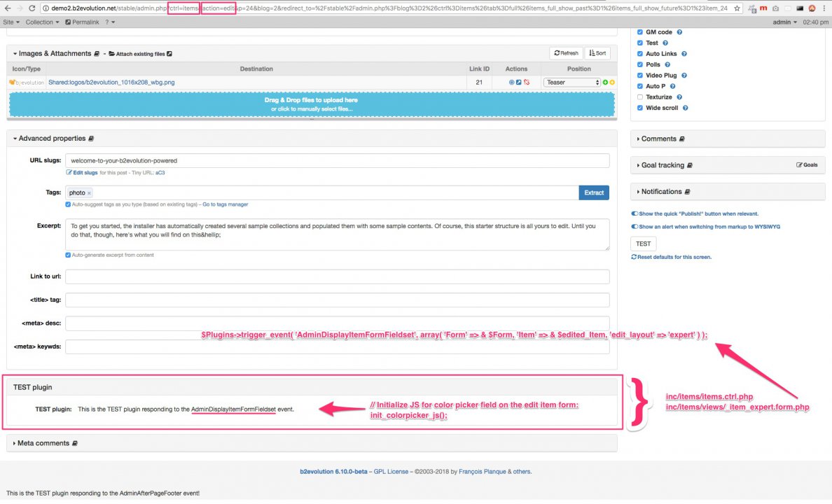Open manual icon next to Advanced properties
This screenshot has width=832, height=504.
click(x=91, y=139)
